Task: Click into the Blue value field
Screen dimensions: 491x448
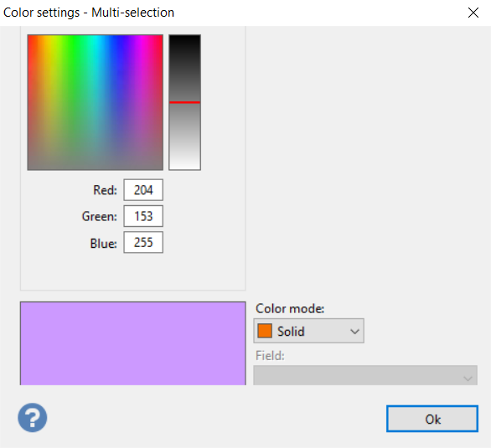Action: [143, 243]
